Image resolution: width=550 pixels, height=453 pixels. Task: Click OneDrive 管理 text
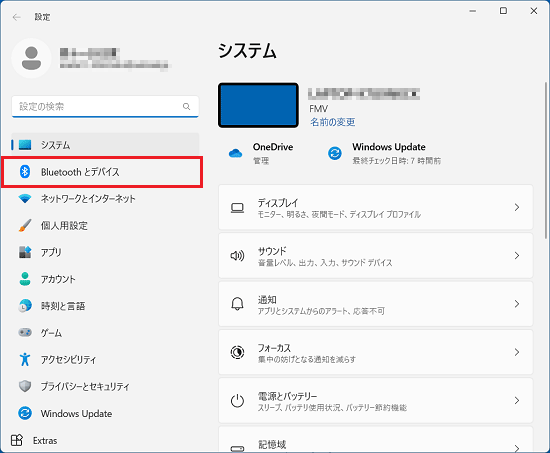pyautogui.click(x=261, y=161)
